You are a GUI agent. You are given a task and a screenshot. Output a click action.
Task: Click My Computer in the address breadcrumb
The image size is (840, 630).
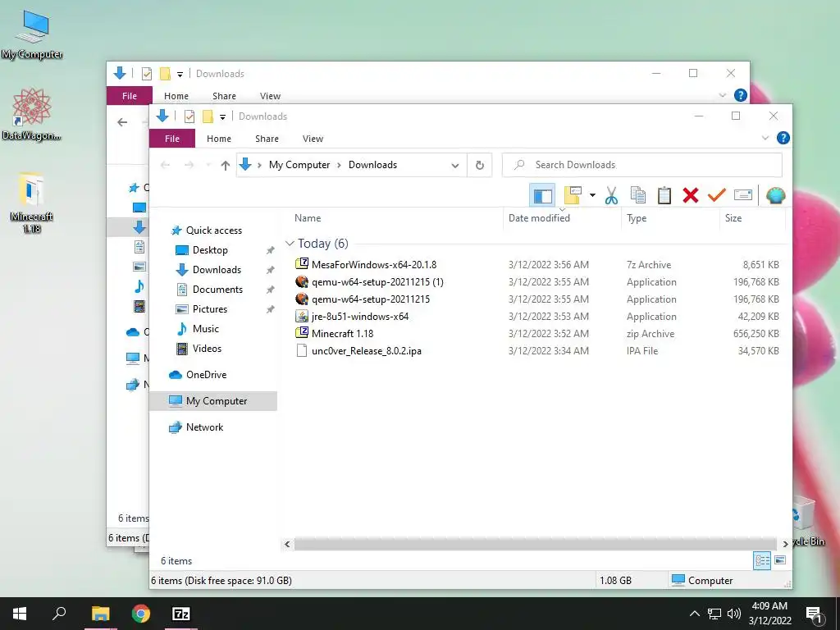click(x=299, y=165)
